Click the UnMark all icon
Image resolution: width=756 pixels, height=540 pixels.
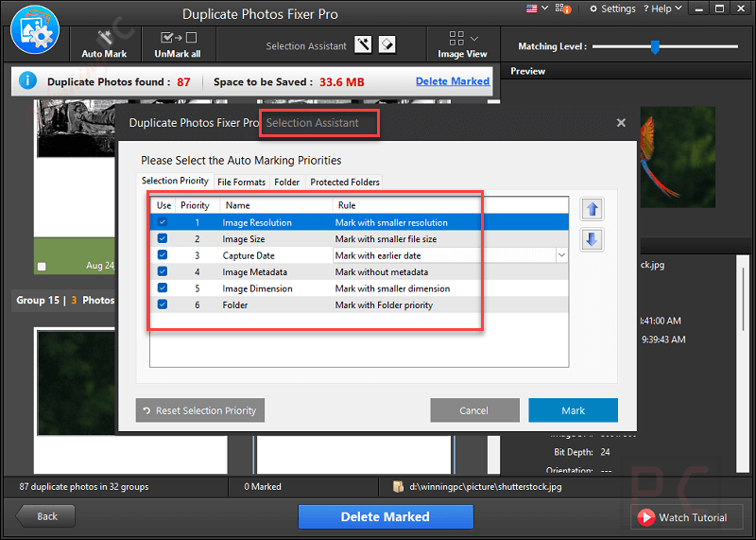click(178, 38)
